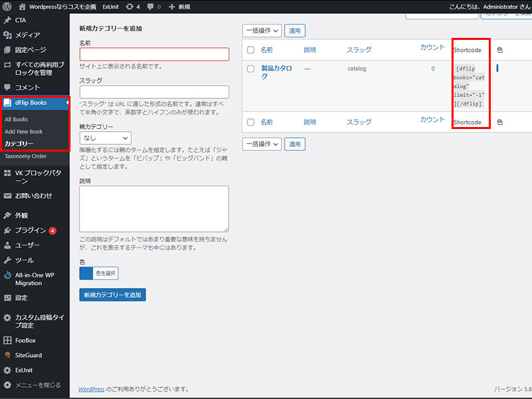Screen dimensions: 532x399
Task: Open the comments bubble icon in admin bar
Action: tap(150, 6)
